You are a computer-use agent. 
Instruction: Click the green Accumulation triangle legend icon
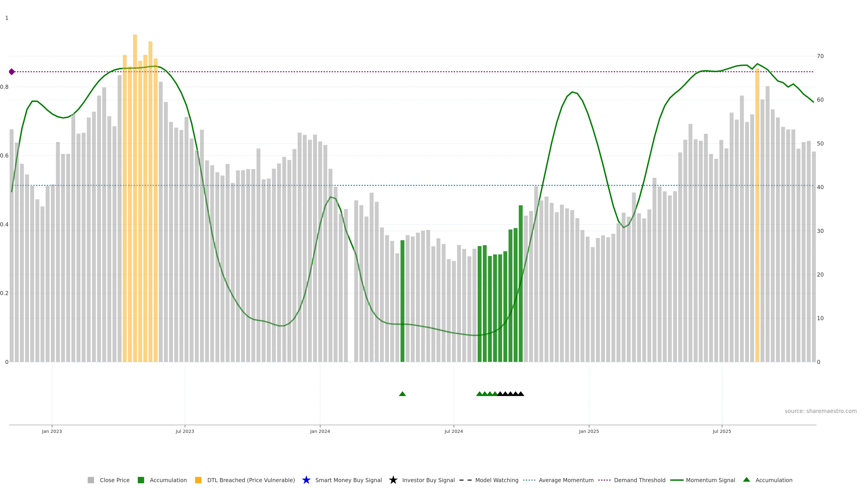click(746, 480)
